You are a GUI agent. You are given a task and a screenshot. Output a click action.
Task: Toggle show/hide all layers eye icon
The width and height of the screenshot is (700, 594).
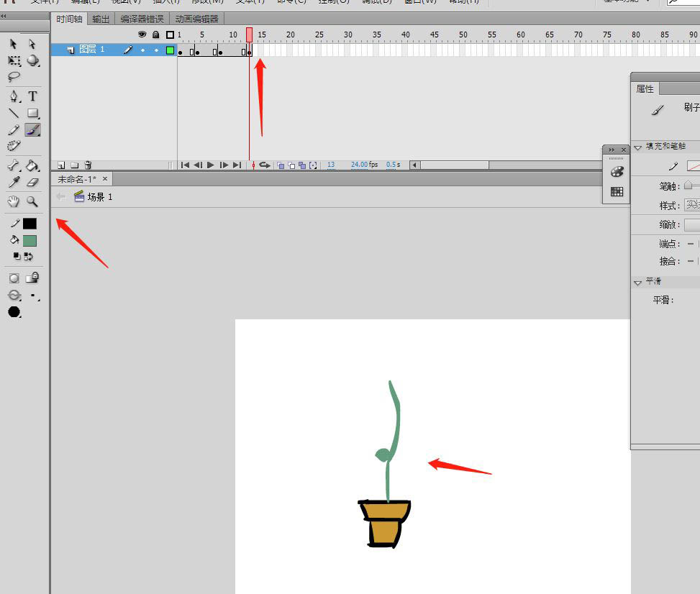142,35
